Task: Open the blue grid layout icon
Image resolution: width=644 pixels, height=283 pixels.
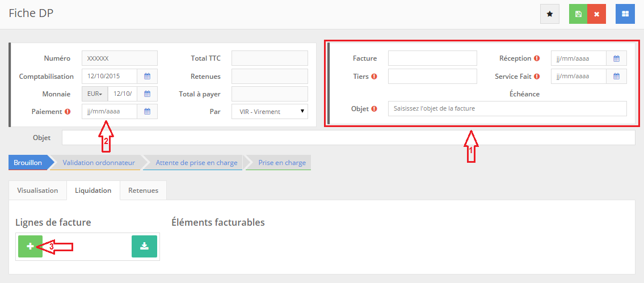Action: click(625, 14)
